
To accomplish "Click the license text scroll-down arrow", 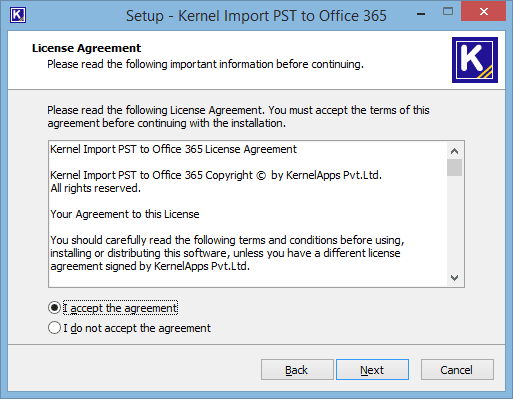I will (x=454, y=278).
